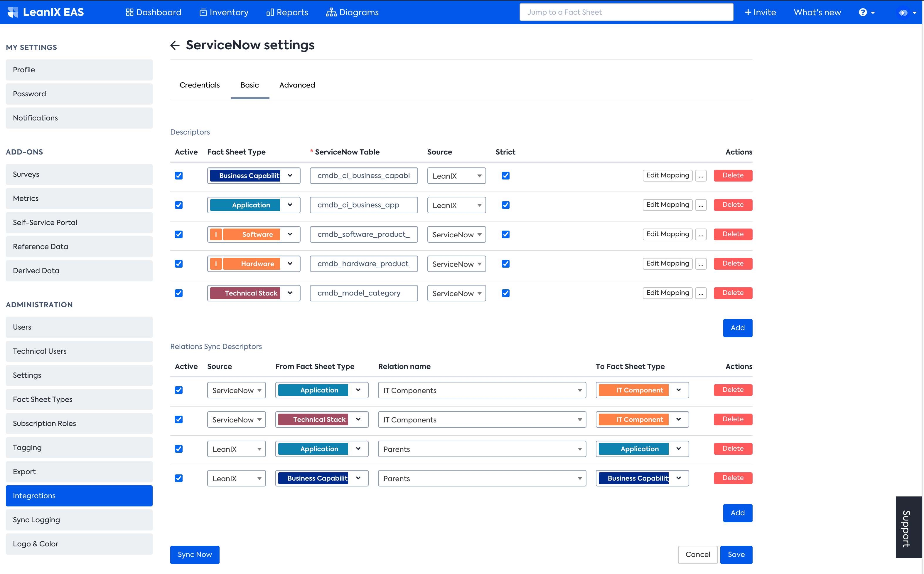The height and width of the screenshot is (574, 924).
Task: Open the Reports page
Action: click(287, 12)
